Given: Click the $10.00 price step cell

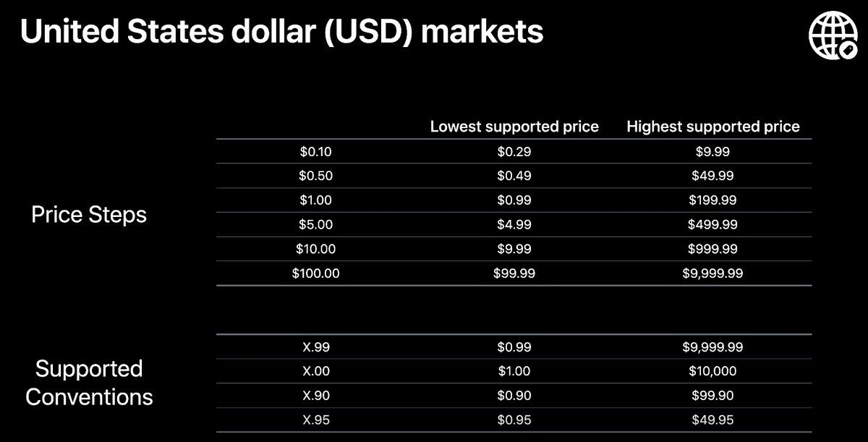Looking at the screenshot, I should pyautogui.click(x=316, y=249).
